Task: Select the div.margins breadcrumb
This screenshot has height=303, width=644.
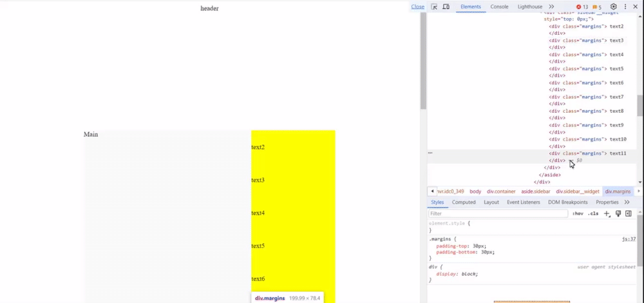Action: click(x=618, y=191)
